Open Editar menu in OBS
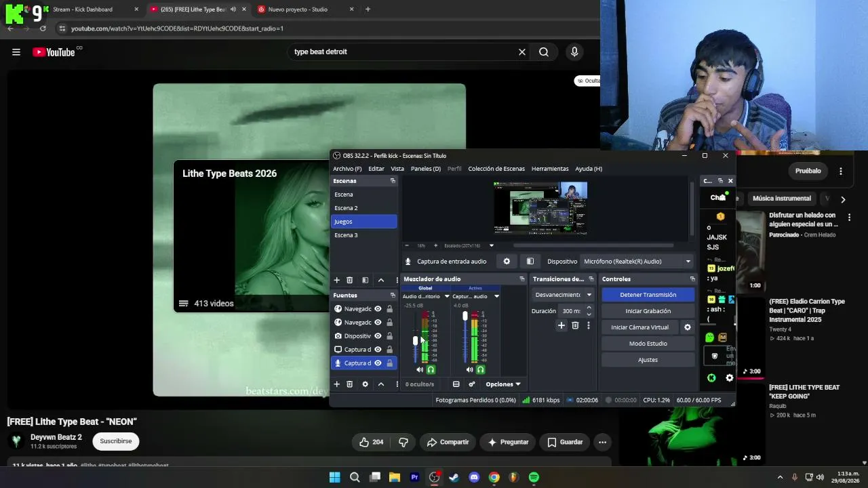The height and width of the screenshot is (488, 868). 376,169
